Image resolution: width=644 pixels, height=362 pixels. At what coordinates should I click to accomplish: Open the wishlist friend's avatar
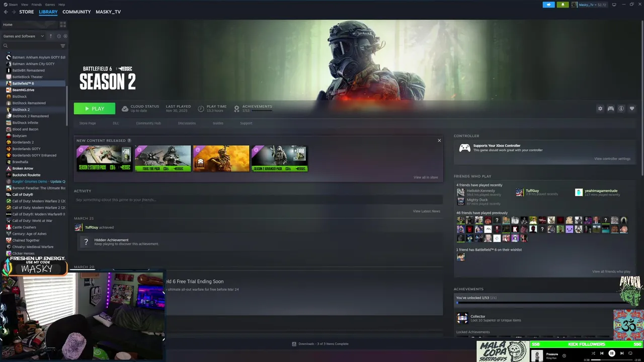[460, 257]
